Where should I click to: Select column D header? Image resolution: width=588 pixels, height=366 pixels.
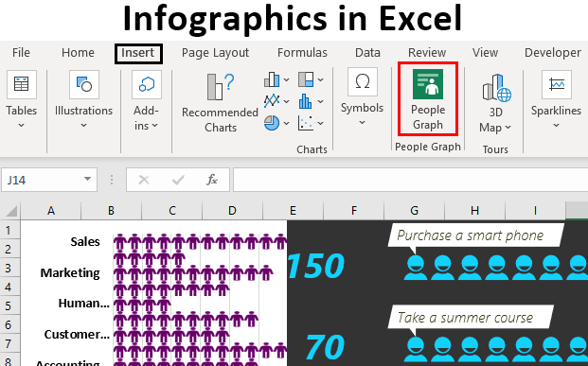point(233,211)
